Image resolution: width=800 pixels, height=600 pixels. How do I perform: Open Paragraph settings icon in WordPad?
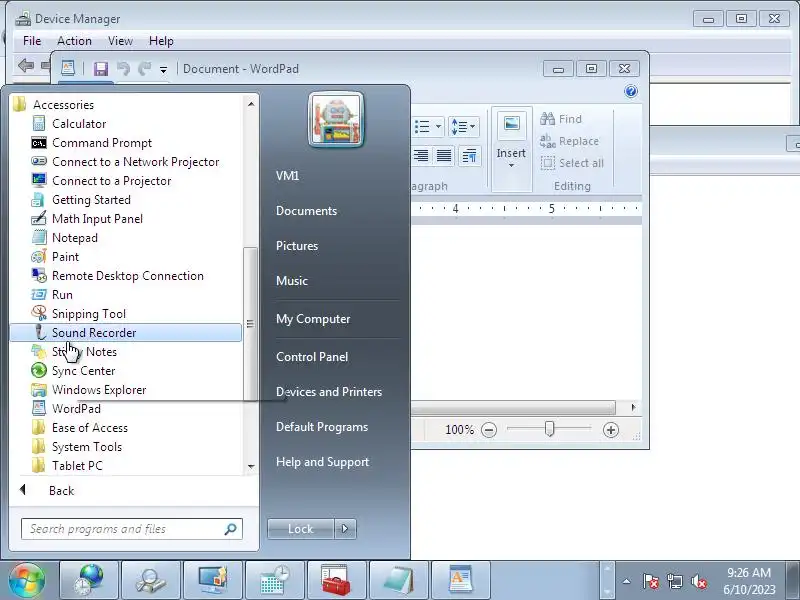point(469,156)
